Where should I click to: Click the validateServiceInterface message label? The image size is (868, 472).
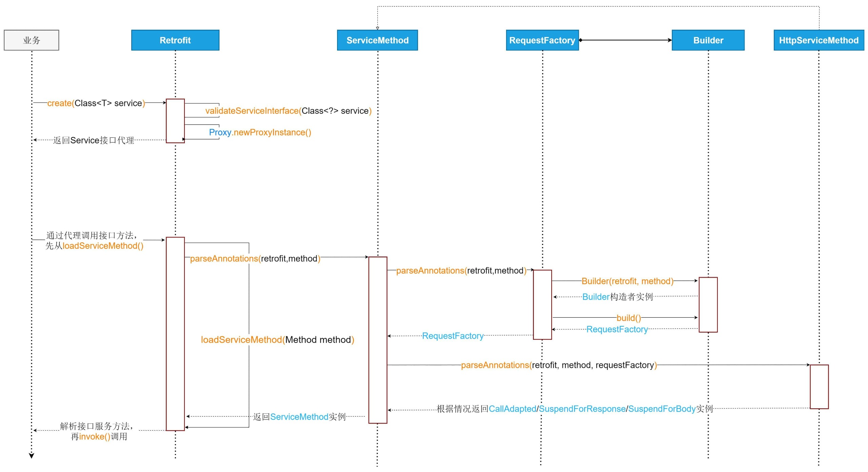click(x=288, y=111)
